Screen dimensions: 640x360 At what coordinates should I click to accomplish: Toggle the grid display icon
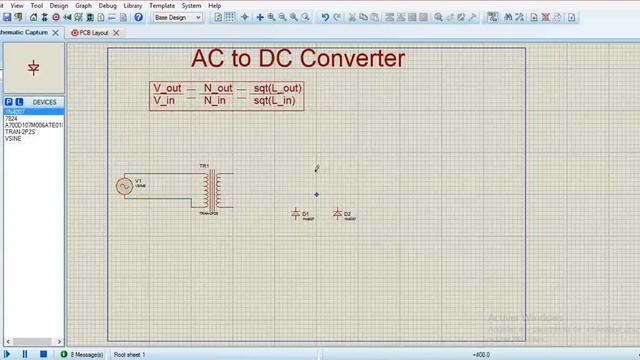pyautogui.click(x=230, y=17)
